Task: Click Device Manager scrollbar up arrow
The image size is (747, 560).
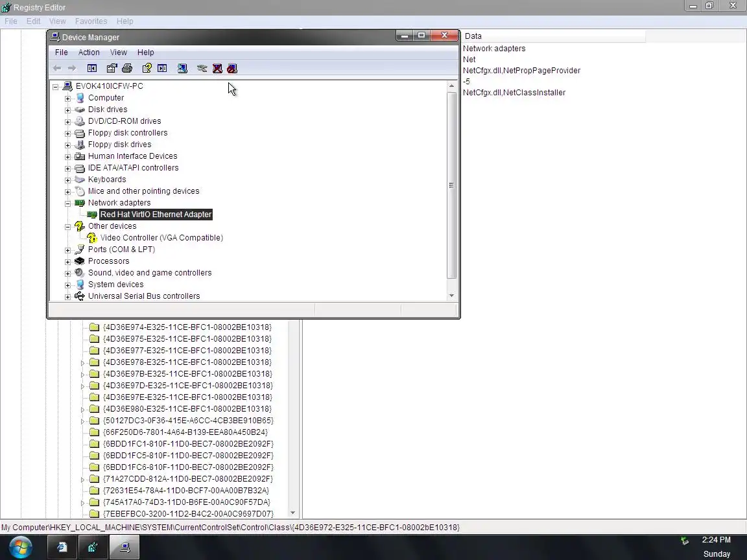Action: coord(451,86)
